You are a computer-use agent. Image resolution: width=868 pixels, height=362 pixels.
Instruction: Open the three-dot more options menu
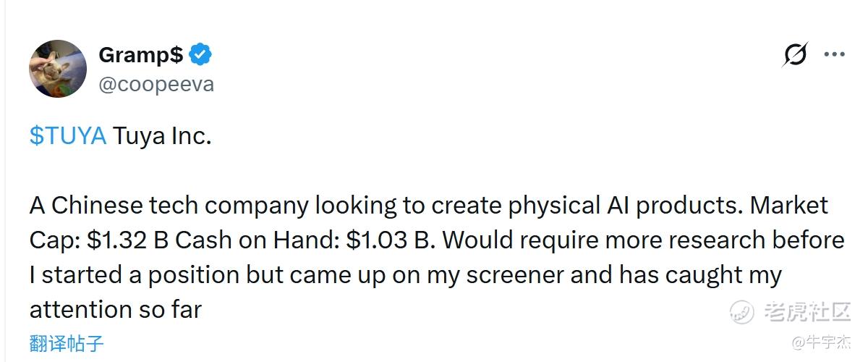pos(835,55)
